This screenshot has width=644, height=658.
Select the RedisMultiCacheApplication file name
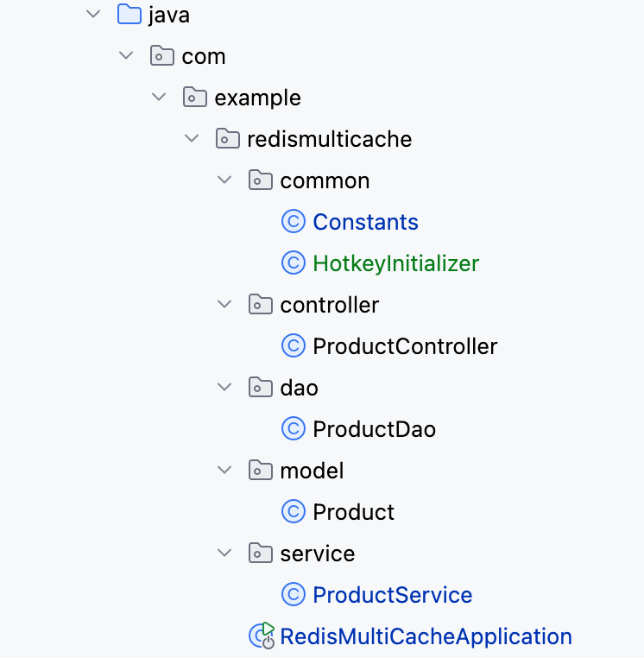(x=426, y=636)
